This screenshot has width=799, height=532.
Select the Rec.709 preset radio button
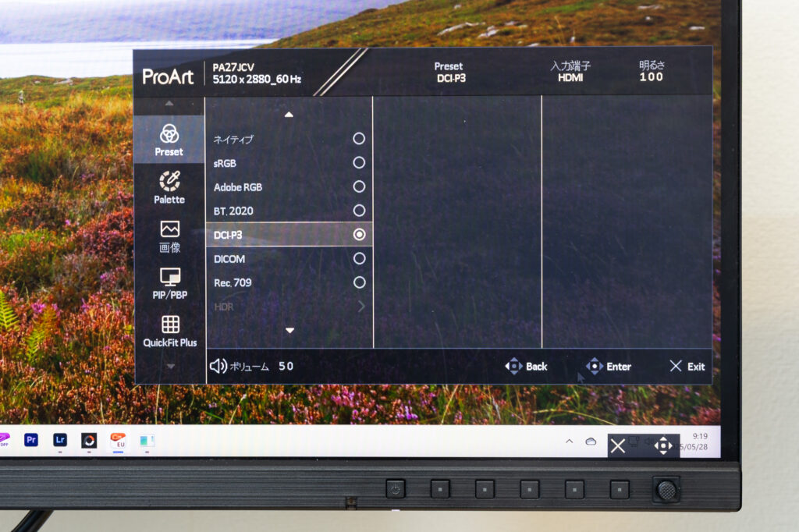click(x=359, y=282)
